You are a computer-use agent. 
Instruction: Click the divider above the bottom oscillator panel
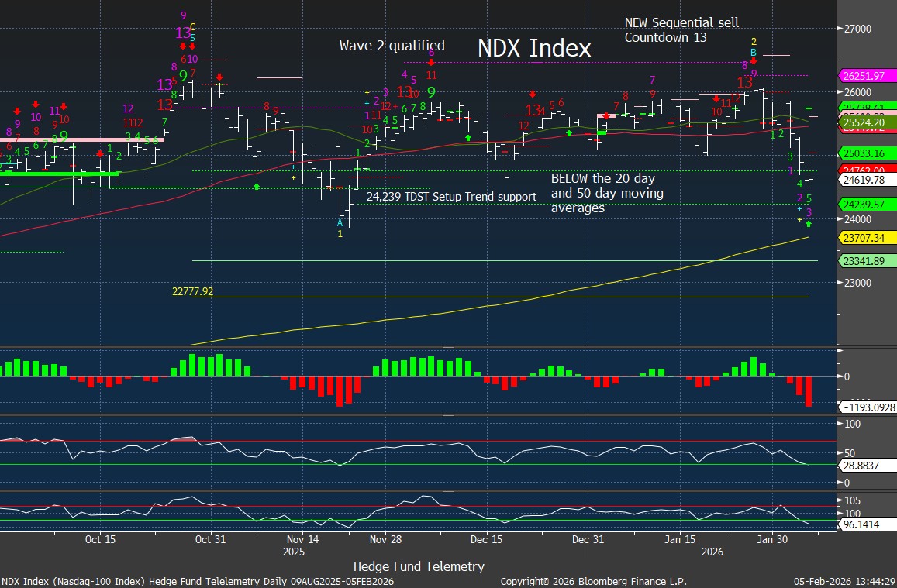tap(448, 490)
